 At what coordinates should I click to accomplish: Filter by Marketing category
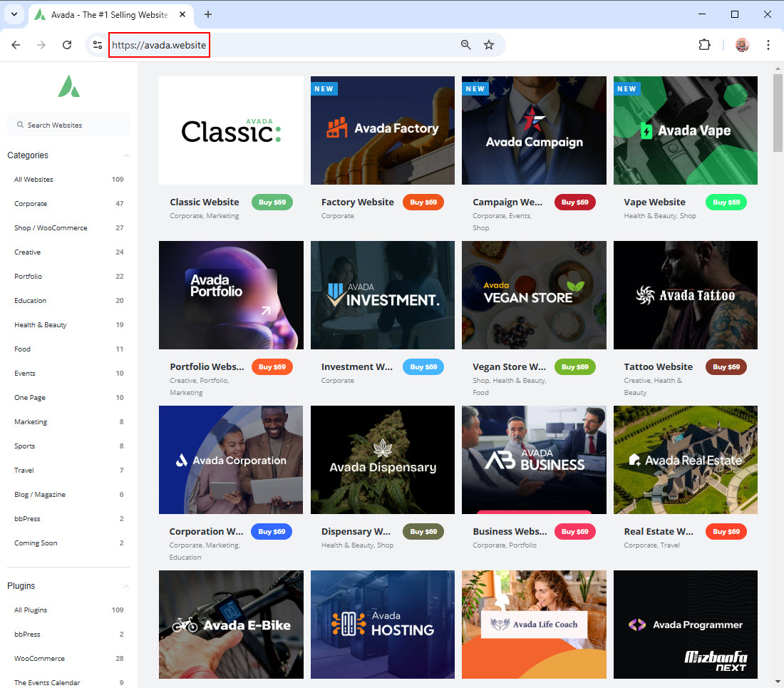pyautogui.click(x=69, y=422)
